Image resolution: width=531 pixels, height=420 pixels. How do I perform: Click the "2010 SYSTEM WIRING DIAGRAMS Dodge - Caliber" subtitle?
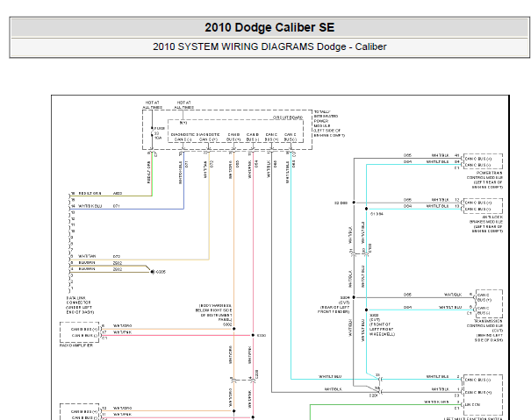[x=269, y=46]
